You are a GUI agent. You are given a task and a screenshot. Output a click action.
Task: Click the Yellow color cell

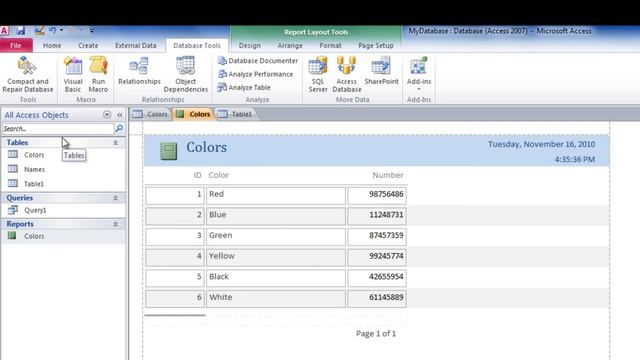click(276, 257)
